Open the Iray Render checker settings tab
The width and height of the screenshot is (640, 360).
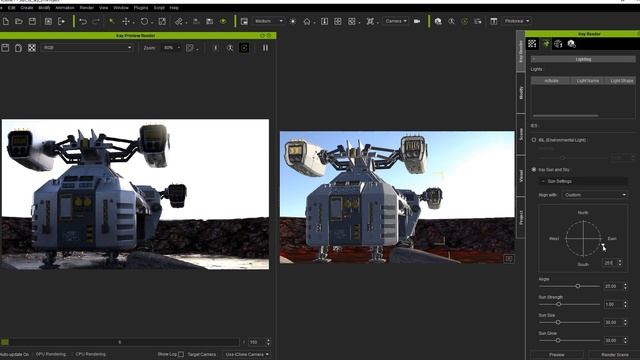pyautogui.click(x=532, y=44)
